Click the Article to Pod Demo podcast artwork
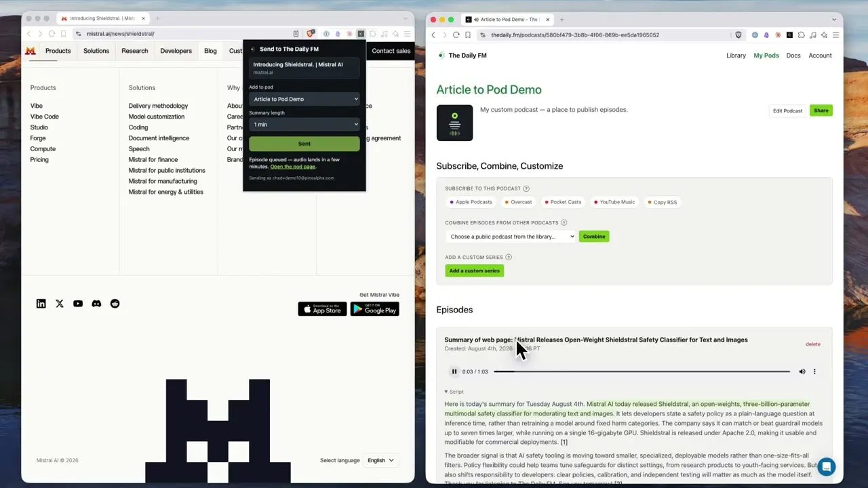 point(454,123)
